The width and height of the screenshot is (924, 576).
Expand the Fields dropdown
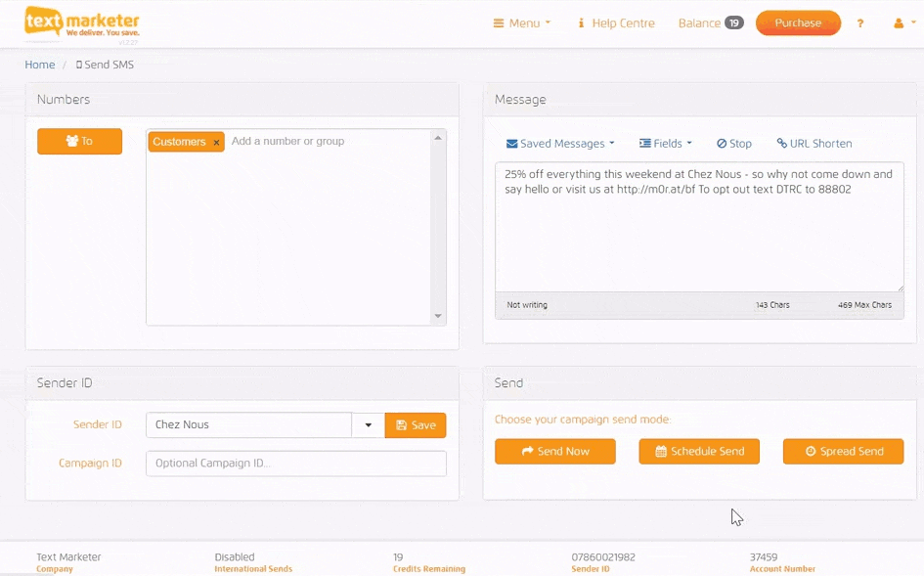click(666, 144)
